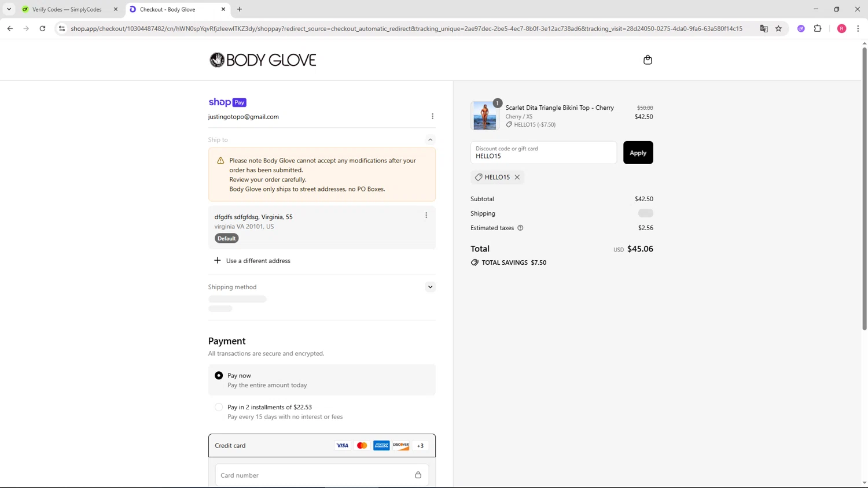
Task: Go back in browser history
Action: tap(10, 28)
